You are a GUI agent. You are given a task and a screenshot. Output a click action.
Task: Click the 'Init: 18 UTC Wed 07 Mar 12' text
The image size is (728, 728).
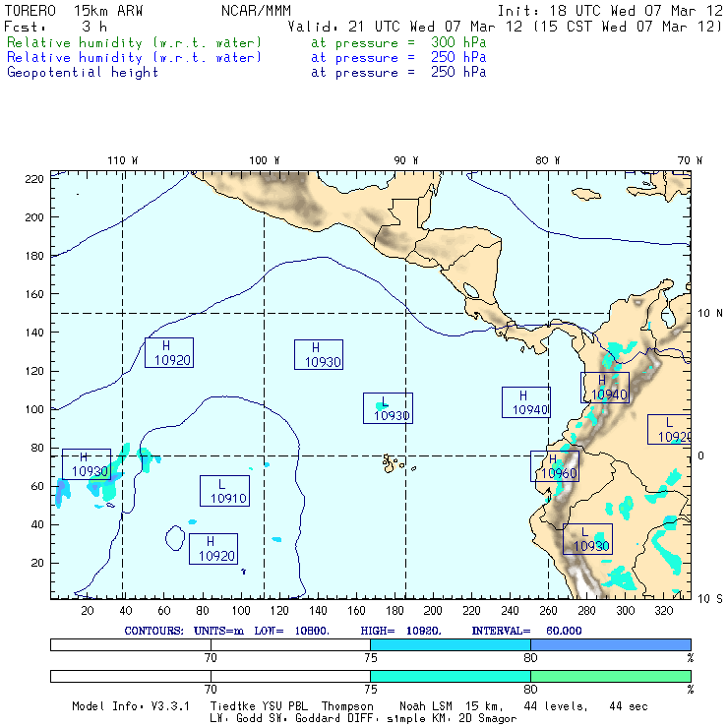610,11
